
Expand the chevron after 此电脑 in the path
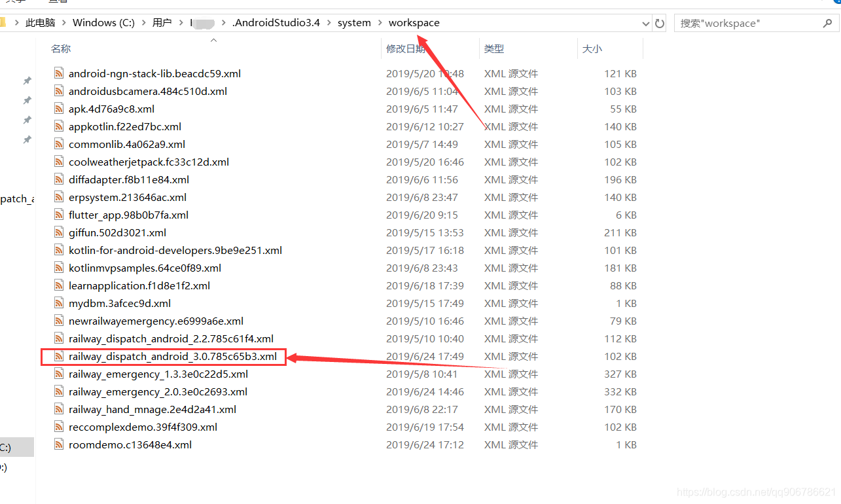click(x=64, y=23)
